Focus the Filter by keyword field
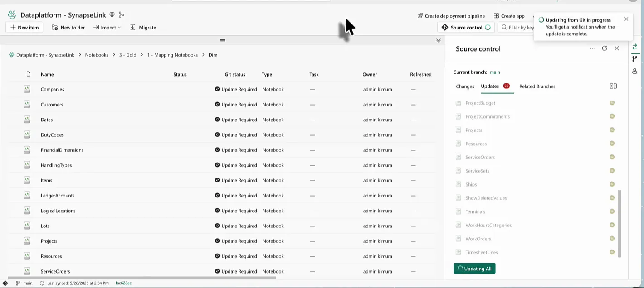The height and width of the screenshot is (288, 644). (x=517, y=28)
